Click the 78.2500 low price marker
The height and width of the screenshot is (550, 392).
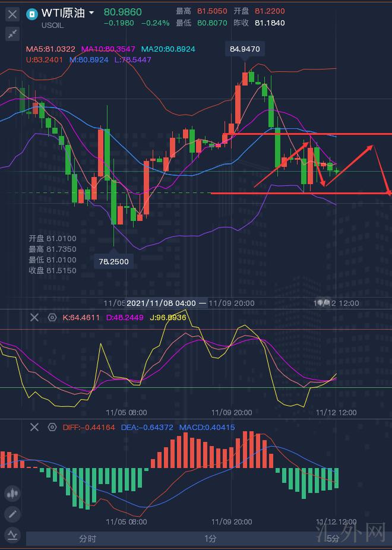pos(113,261)
